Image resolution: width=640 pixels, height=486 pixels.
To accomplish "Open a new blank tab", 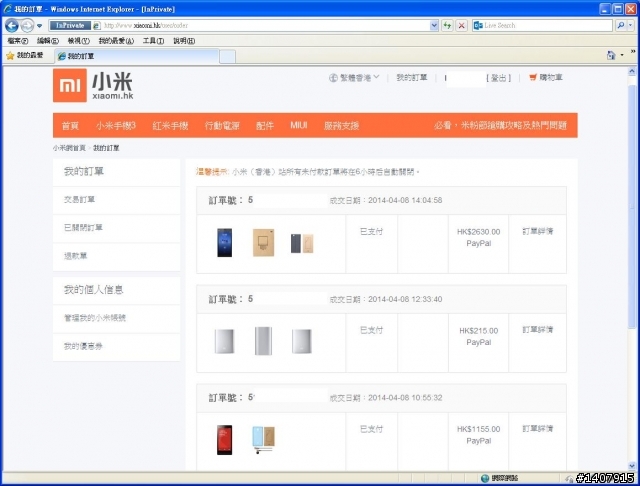I will click(227, 57).
